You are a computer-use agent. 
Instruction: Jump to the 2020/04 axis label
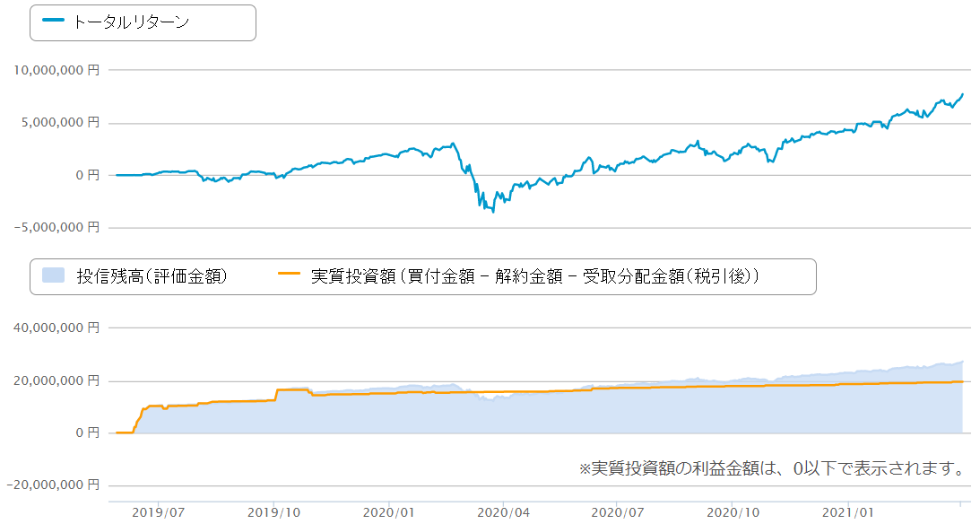point(503,513)
